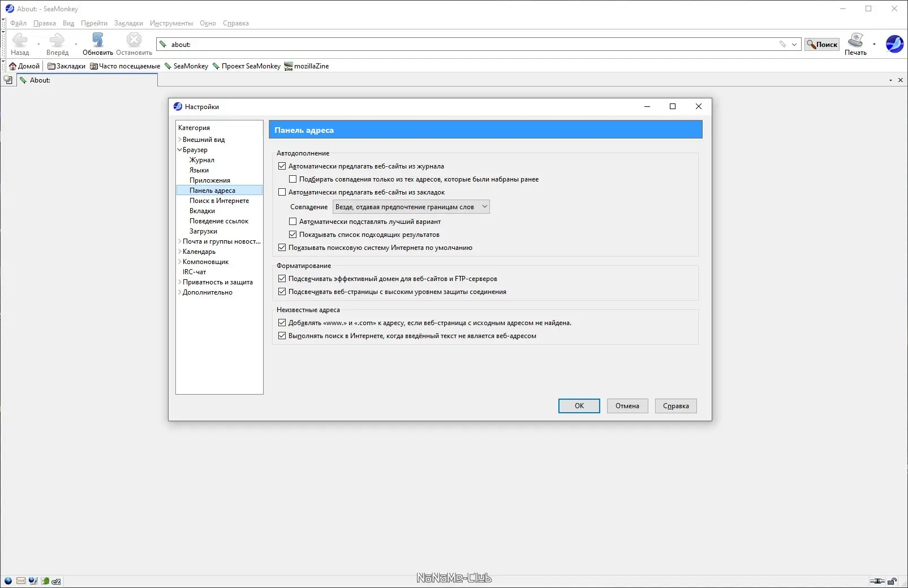Open the Правка menu

pyautogui.click(x=45, y=23)
